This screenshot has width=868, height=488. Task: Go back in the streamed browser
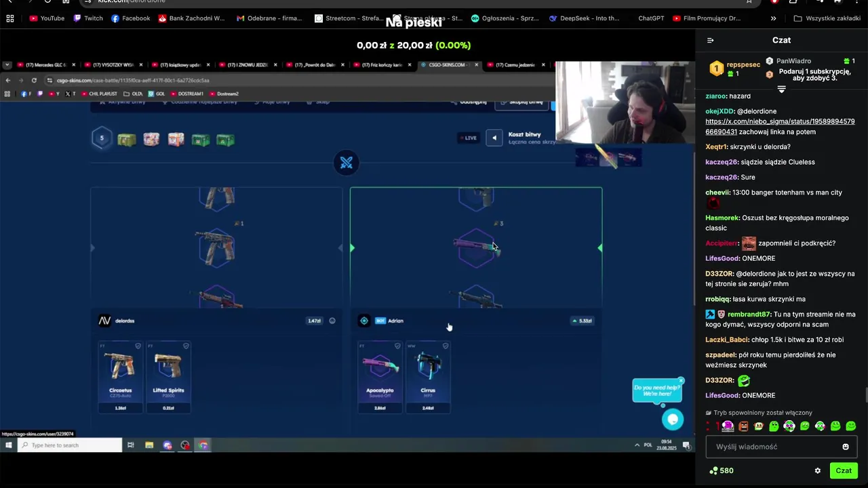pyautogui.click(x=7, y=80)
